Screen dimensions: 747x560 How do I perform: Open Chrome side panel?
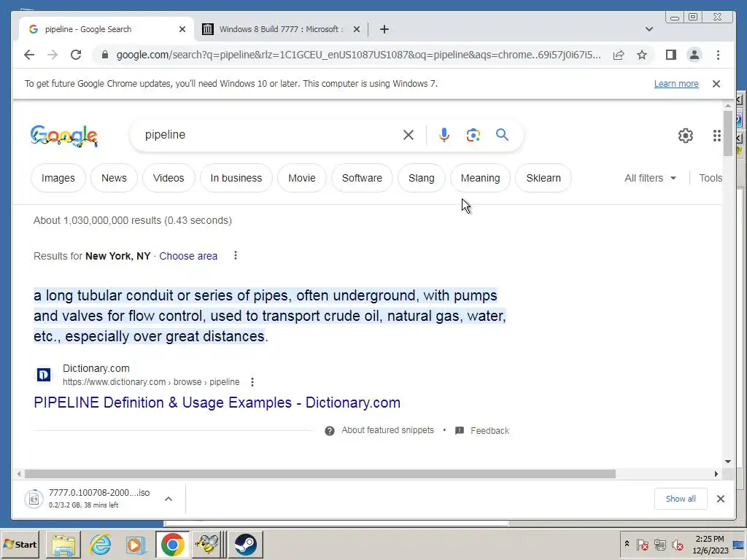pos(671,55)
